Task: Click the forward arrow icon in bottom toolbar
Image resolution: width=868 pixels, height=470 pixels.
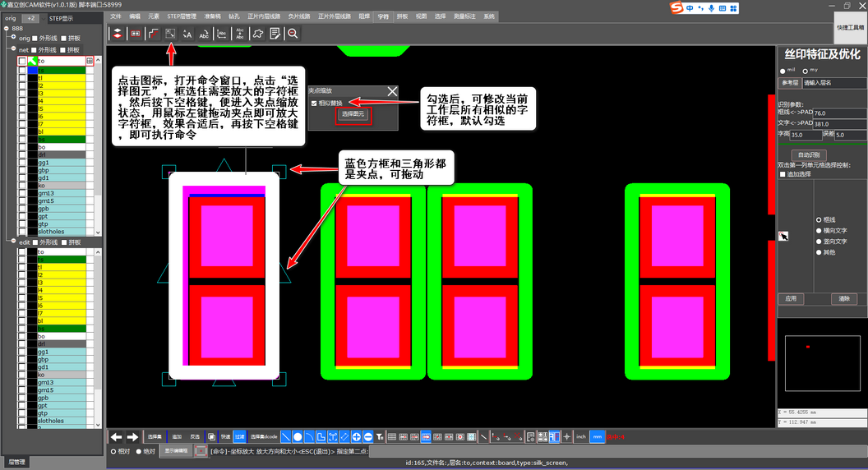Action: (x=132, y=437)
